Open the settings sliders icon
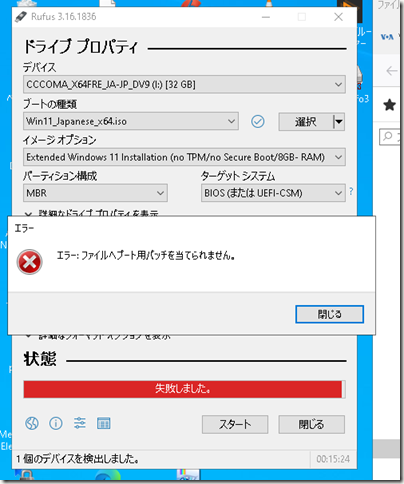Image resolution: width=404 pixels, height=484 pixels. pos(80,423)
